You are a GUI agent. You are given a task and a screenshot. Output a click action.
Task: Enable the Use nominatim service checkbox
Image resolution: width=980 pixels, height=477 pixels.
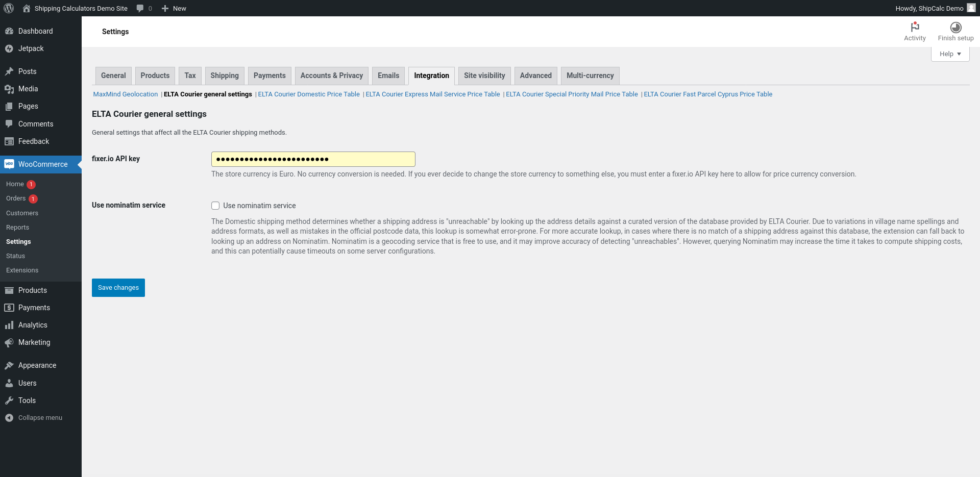point(215,206)
